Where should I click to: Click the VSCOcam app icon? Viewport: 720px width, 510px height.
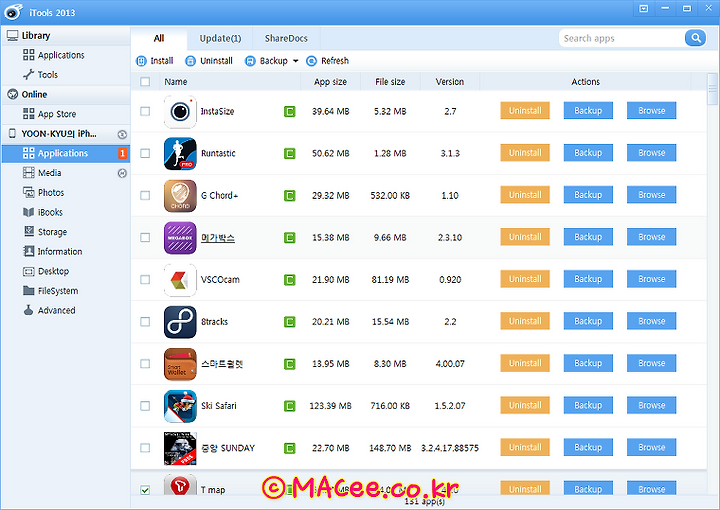[x=180, y=280]
